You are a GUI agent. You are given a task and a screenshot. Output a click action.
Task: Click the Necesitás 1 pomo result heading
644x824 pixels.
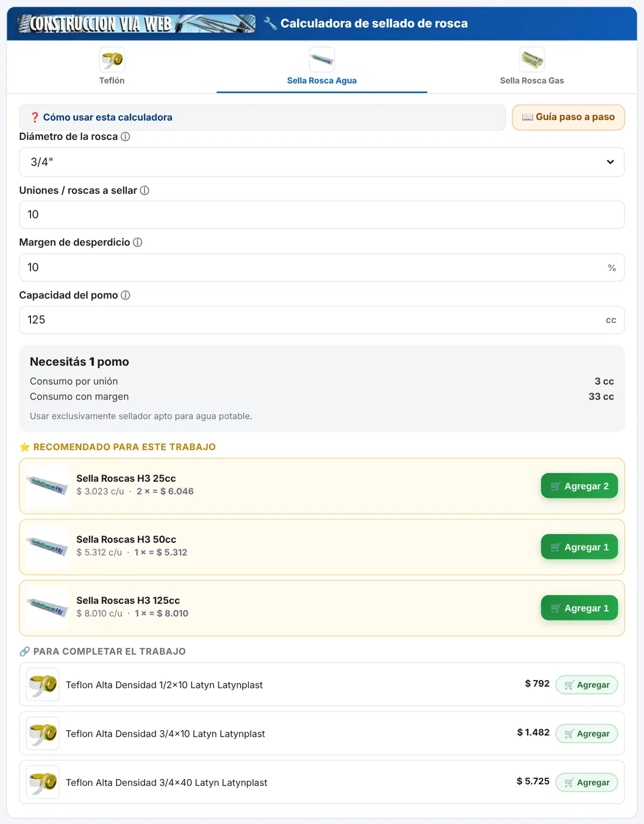pyautogui.click(x=80, y=362)
